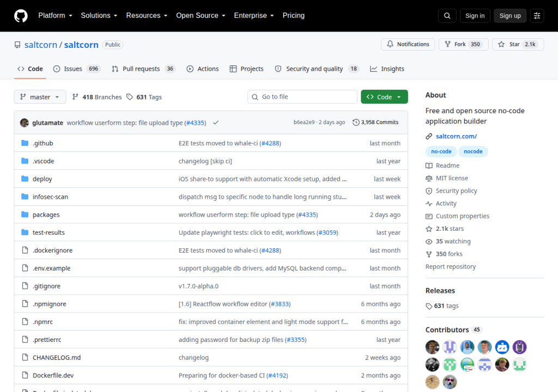Open the saltcorn owner link
This screenshot has height=392, width=558.
pos(40,45)
